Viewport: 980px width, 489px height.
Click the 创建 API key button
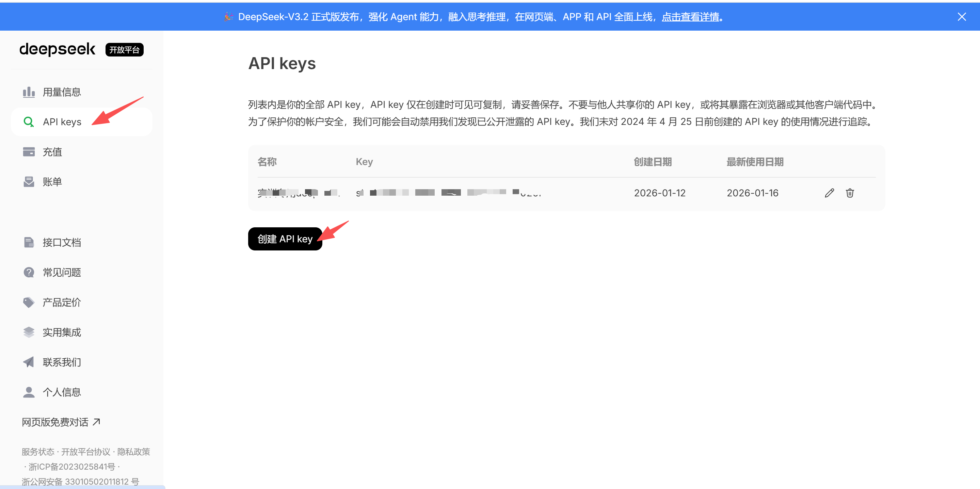(x=285, y=239)
